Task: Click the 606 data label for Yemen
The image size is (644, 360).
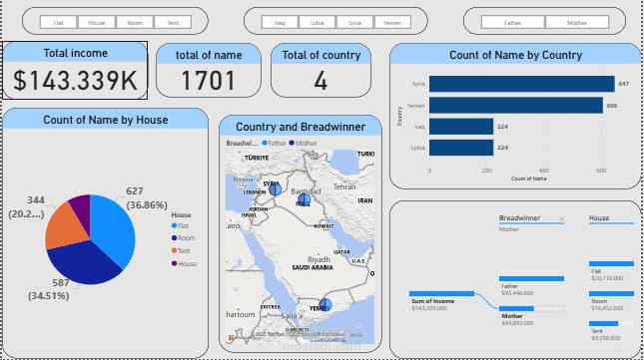Action: point(612,106)
